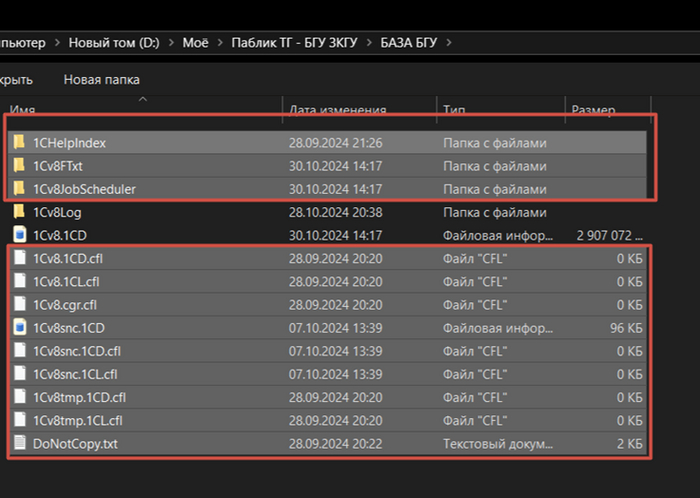
Task: Click the 1Cv8.1CD database file icon
Action: tap(20, 235)
